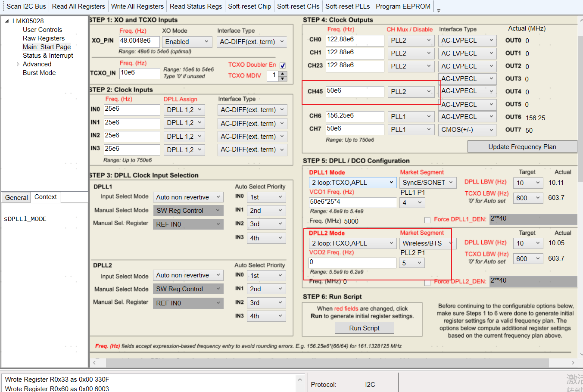Viewport: 583px width, 392px height.
Task: Click Soft-reset CHs
Action: click(298, 6)
